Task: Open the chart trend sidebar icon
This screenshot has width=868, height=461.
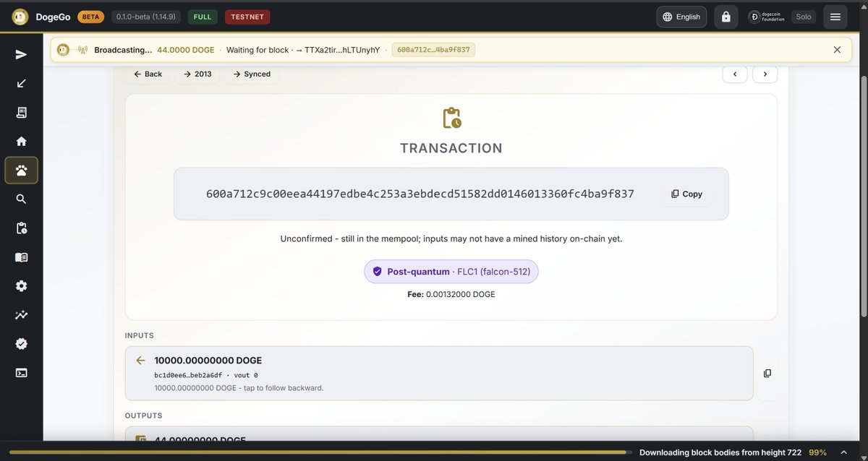Action: [21, 315]
